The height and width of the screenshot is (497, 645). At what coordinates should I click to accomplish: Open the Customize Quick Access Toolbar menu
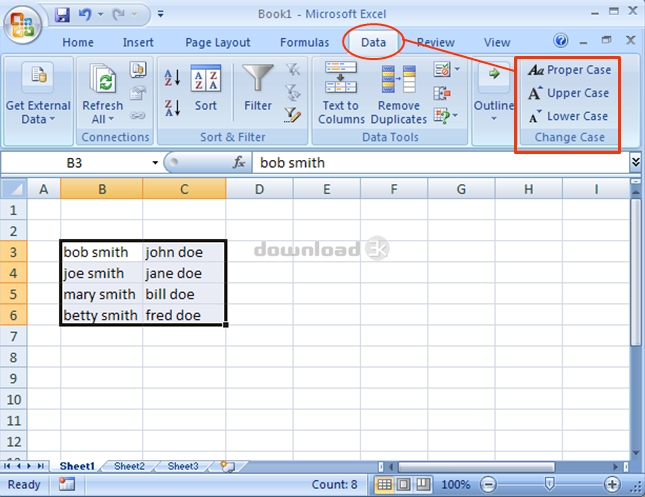pyautogui.click(x=160, y=14)
